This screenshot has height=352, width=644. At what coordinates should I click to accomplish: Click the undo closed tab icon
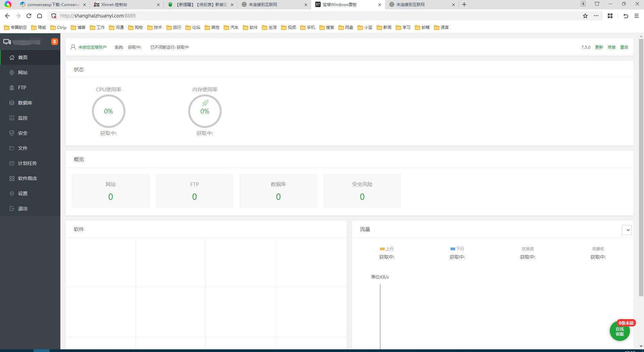tap(626, 16)
